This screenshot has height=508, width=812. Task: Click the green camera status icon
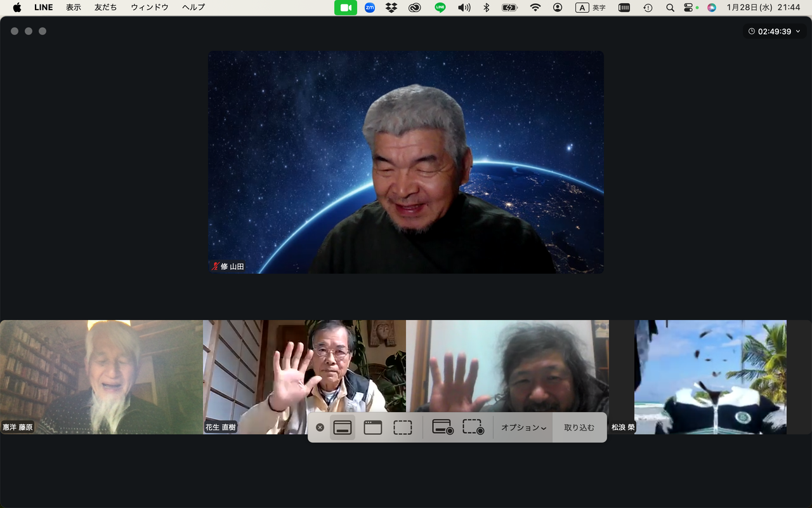346,8
